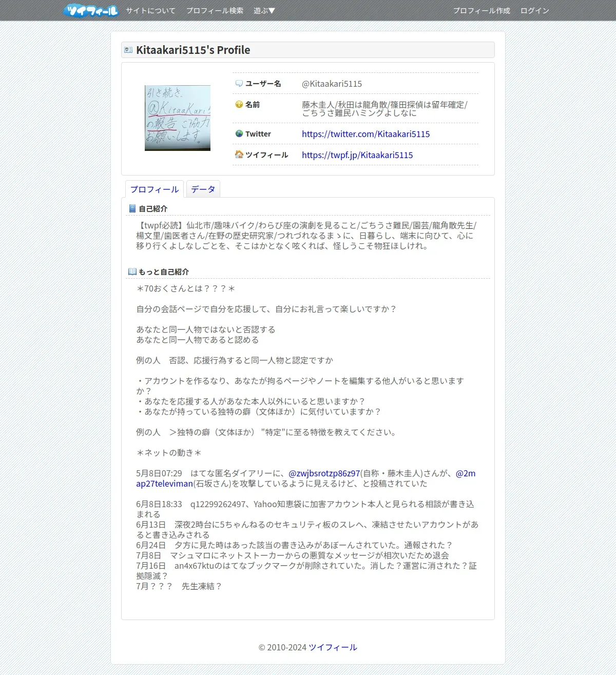The width and height of the screenshot is (616, 675).
Task: Click the globe icon next to Twitter
Action: point(239,133)
